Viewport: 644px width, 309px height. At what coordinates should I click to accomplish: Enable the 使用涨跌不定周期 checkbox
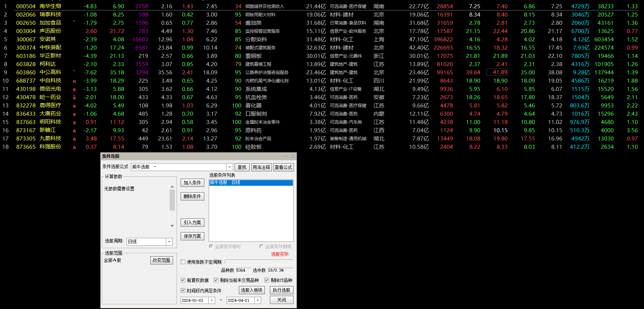[x=183, y=262]
